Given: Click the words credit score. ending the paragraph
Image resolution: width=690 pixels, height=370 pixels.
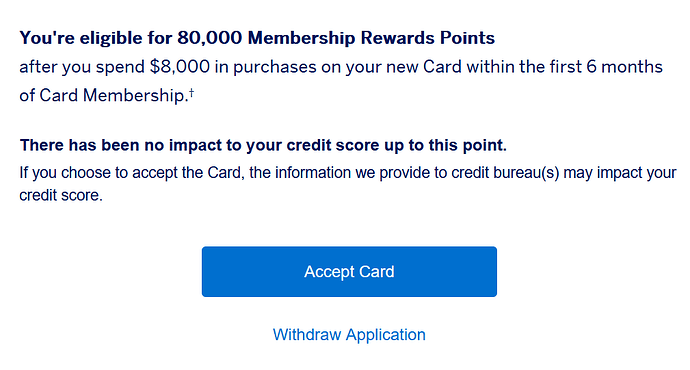Looking at the screenshot, I should pos(61,195).
